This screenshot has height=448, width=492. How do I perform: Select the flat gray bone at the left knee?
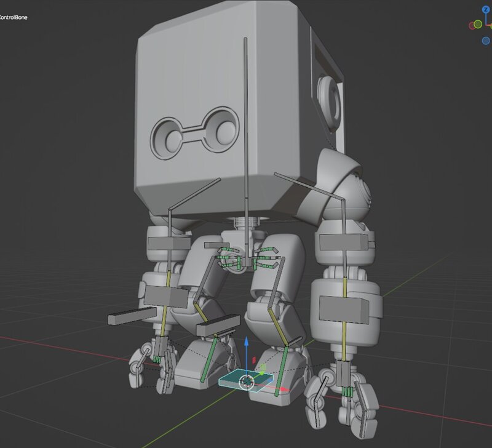click(x=217, y=324)
